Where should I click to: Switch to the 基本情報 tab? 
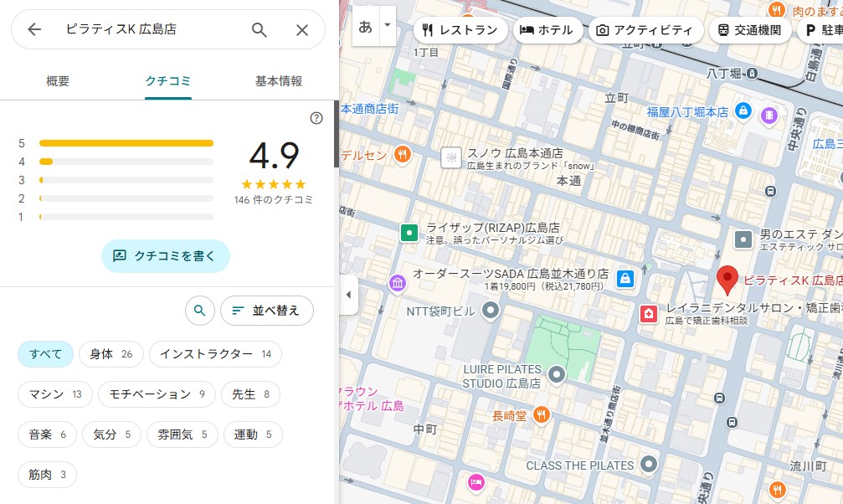pyautogui.click(x=278, y=81)
